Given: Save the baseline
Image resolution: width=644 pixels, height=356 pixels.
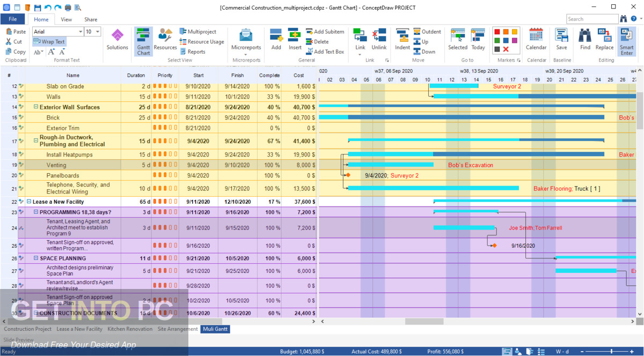Looking at the screenshot, I should [x=561, y=40].
